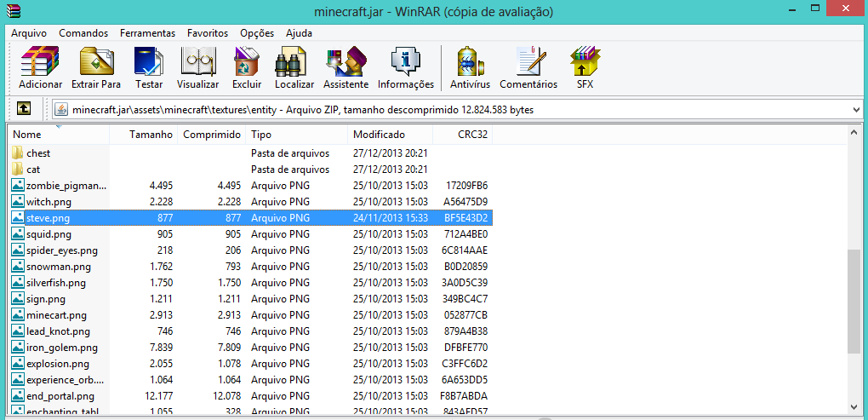This screenshot has height=420, width=868.
Task: Select the lead_knot.png file name
Action: pyautogui.click(x=58, y=332)
